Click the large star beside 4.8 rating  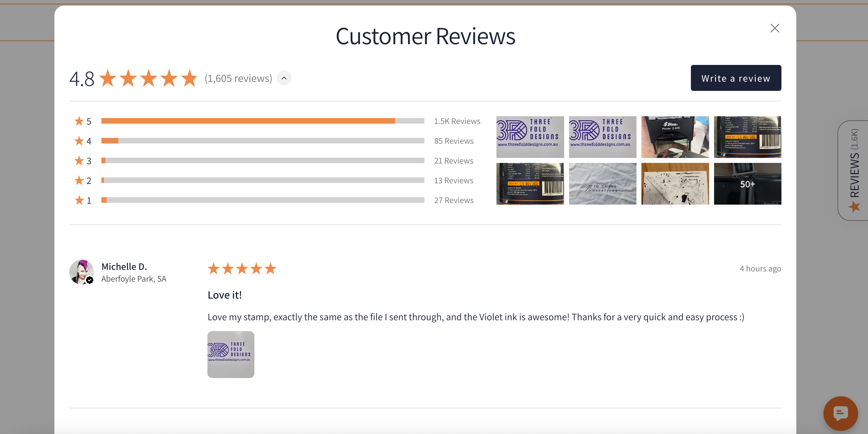pyautogui.click(x=108, y=78)
